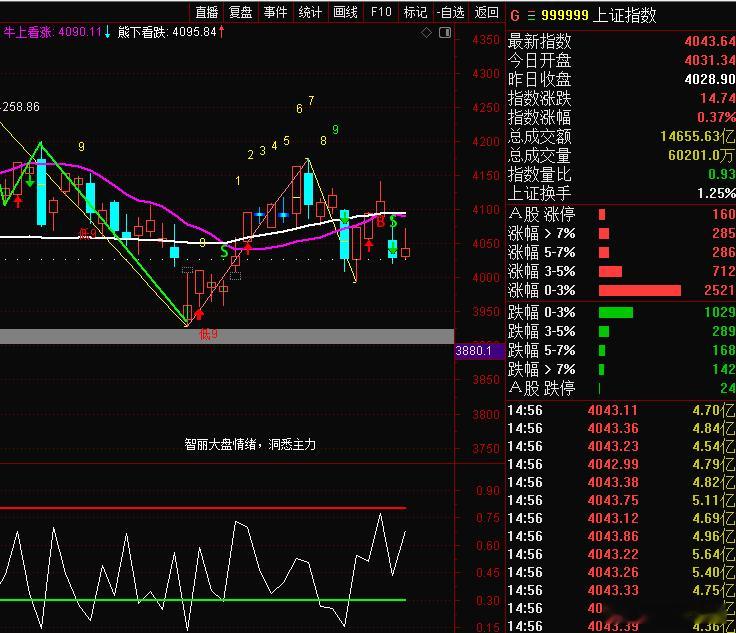Open F10 company info

pyautogui.click(x=381, y=12)
